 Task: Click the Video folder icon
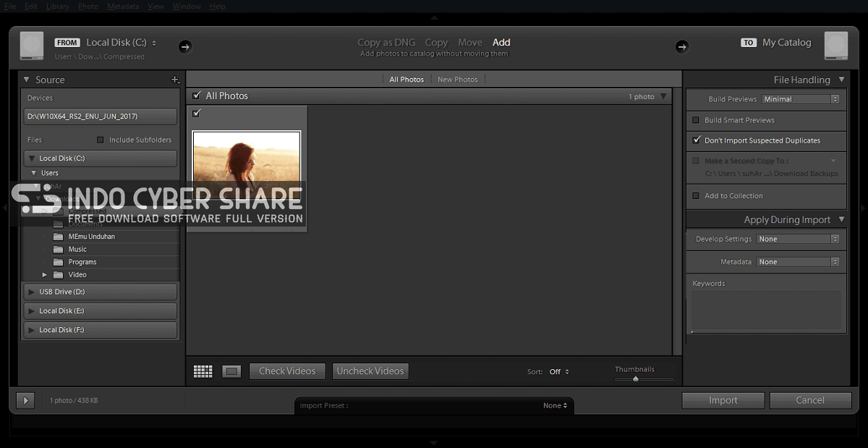(x=58, y=275)
